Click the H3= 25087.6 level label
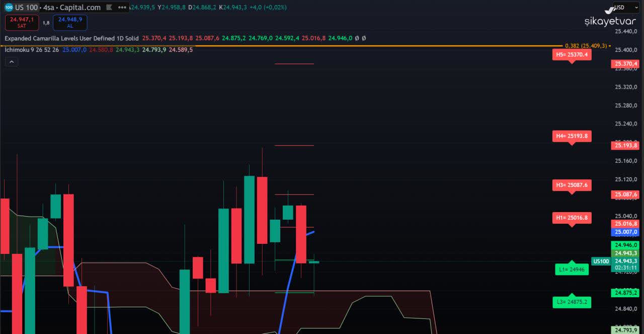Image resolution: width=644 pixels, height=334 pixels. (x=572, y=185)
